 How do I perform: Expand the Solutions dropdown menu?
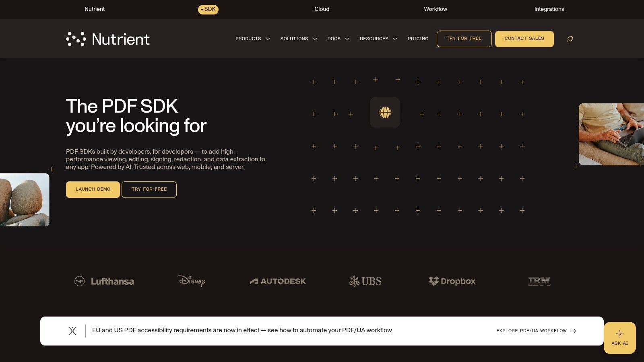299,39
